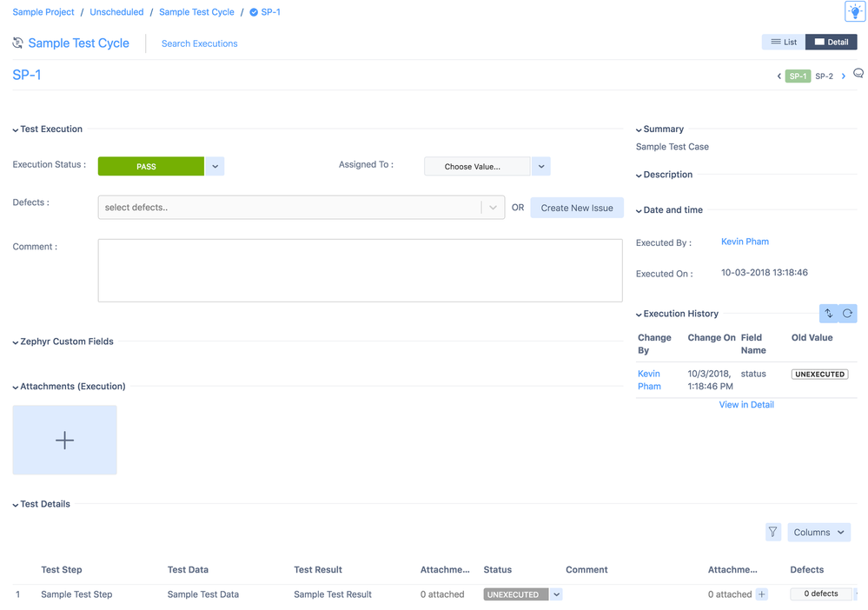This screenshot has height=610, width=868.
Task: Click the Defects column header
Action: [x=806, y=569]
